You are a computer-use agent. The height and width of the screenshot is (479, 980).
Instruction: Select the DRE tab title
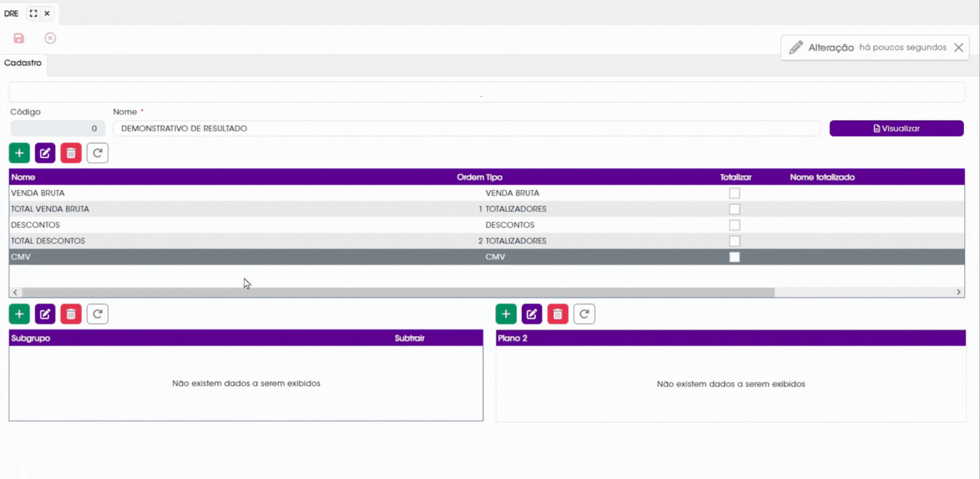pyautogui.click(x=11, y=13)
